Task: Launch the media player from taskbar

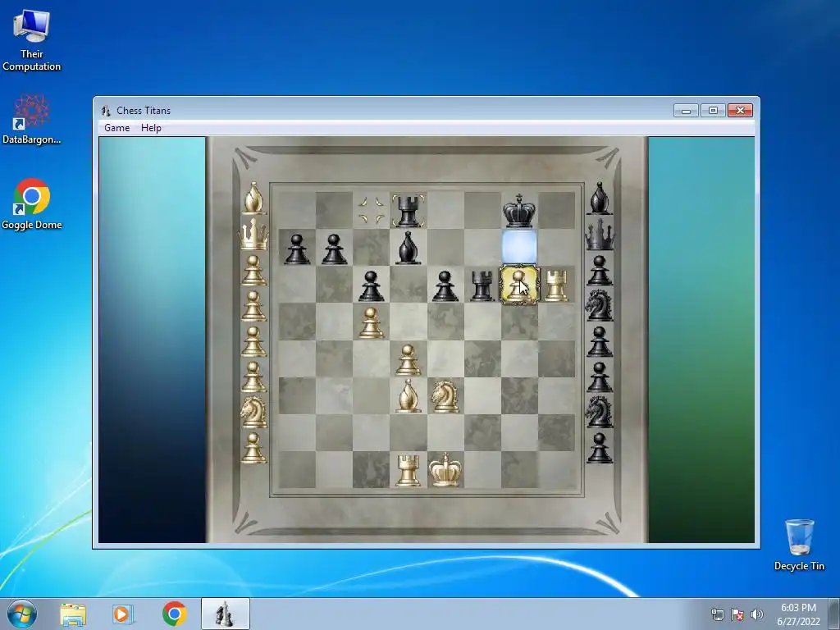Action: (x=123, y=614)
